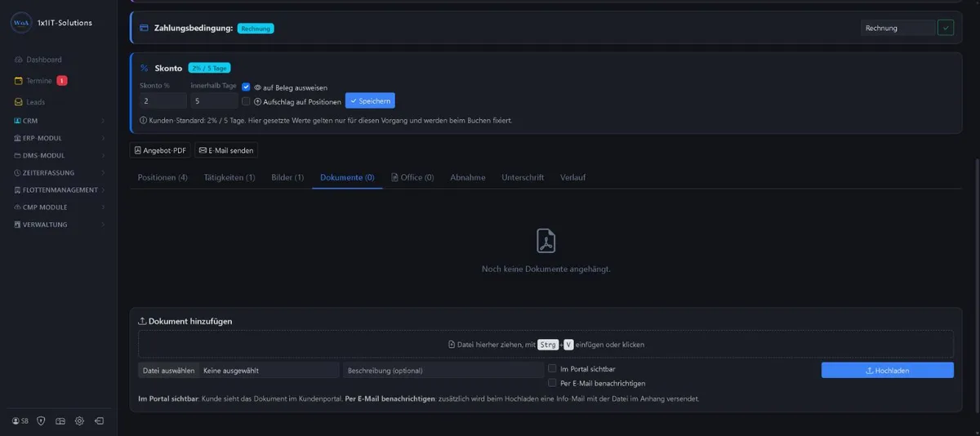
Task: Expand the ZEITERFASSUNG sidebar section
Action: [59, 173]
